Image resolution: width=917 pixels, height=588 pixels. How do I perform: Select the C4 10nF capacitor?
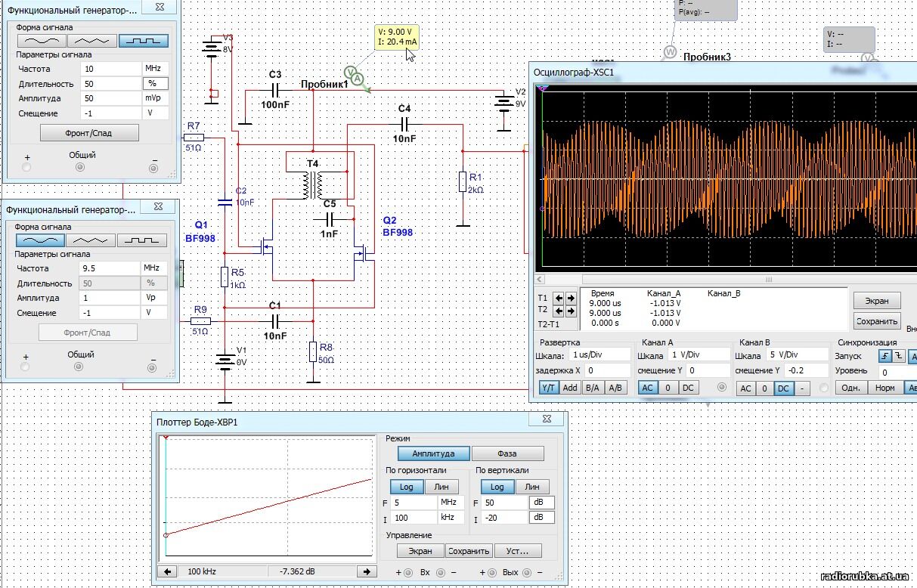point(404,122)
